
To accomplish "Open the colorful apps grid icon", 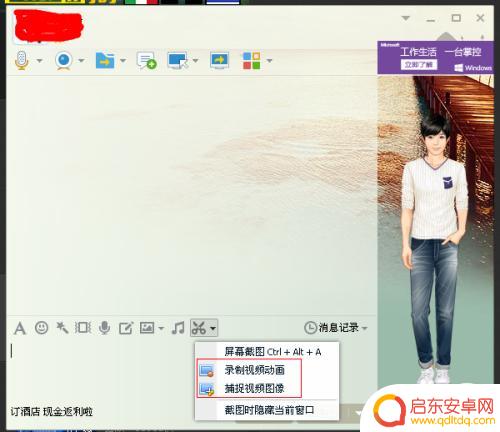I will point(251,60).
